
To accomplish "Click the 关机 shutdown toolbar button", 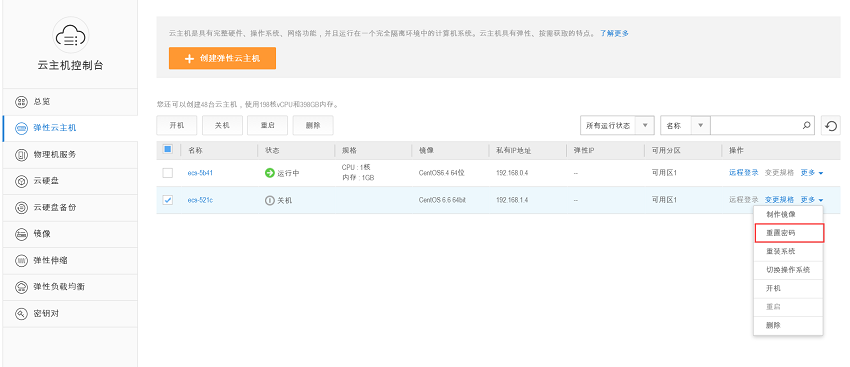I will click(222, 125).
